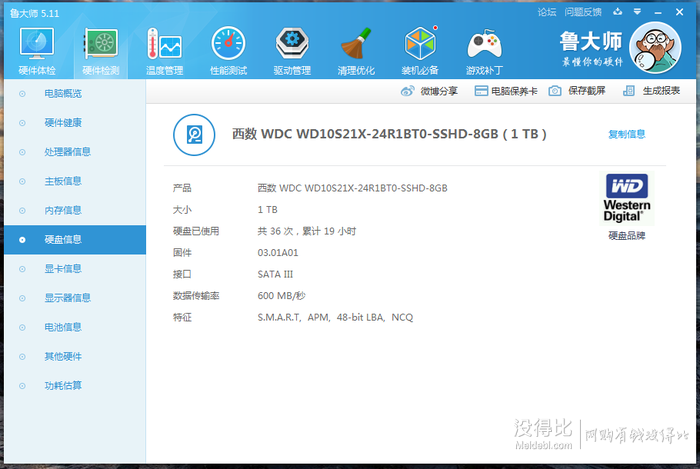Select 处理器信息 in the sidebar
Image resolution: width=700 pixels, height=469 pixels.
point(75,152)
